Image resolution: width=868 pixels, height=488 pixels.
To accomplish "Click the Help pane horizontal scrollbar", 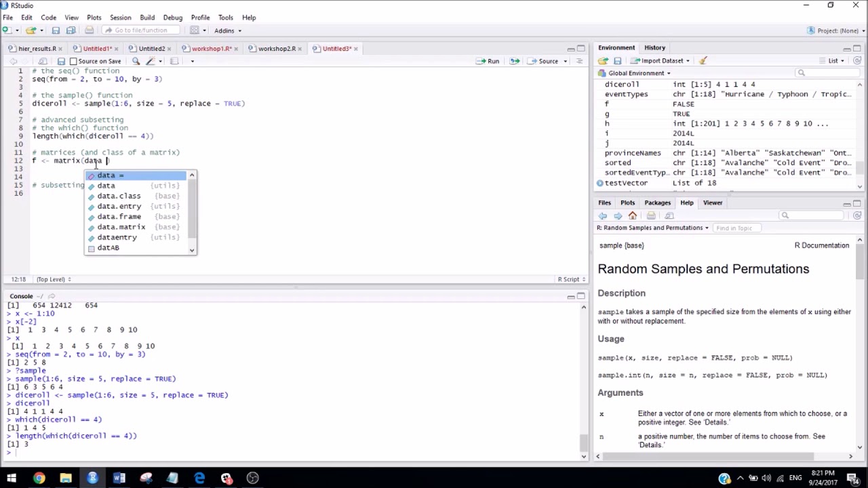I will point(709,456).
